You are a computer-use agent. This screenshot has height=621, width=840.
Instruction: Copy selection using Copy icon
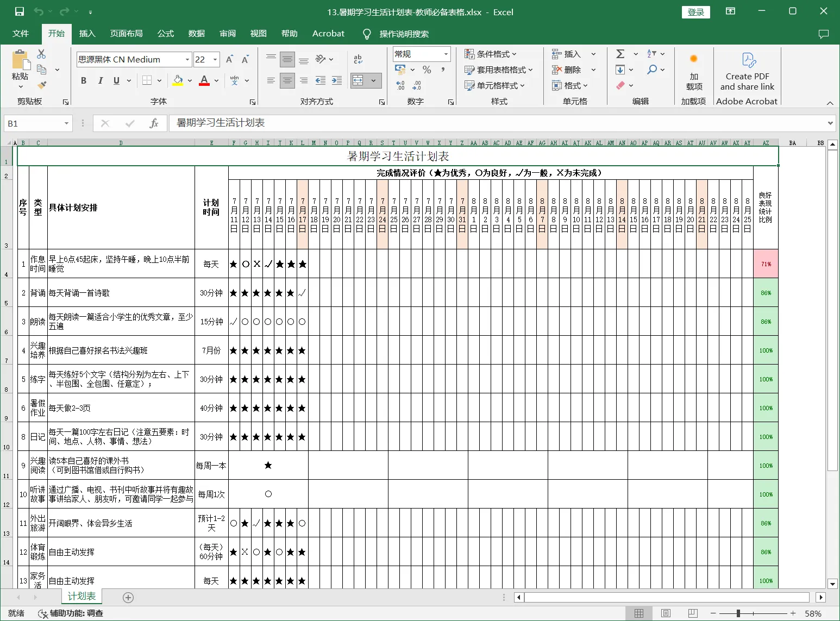click(41, 70)
